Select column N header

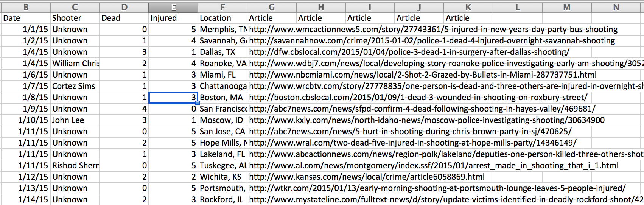point(616,7)
